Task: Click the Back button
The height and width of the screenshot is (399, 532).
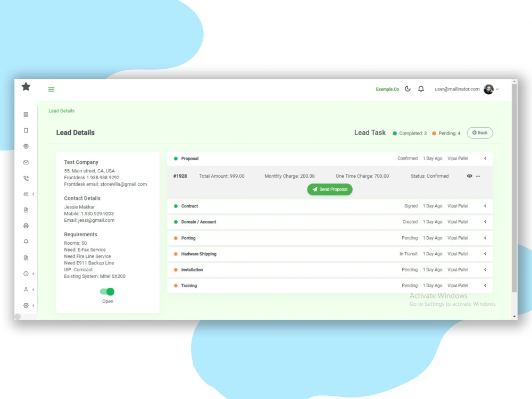Action: pos(480,133)
